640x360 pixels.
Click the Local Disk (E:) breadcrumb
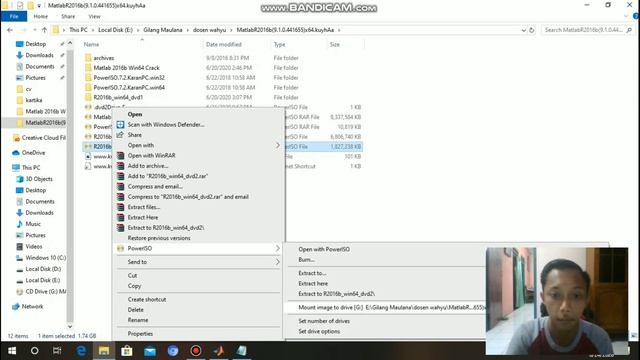(x=116, y=30)
